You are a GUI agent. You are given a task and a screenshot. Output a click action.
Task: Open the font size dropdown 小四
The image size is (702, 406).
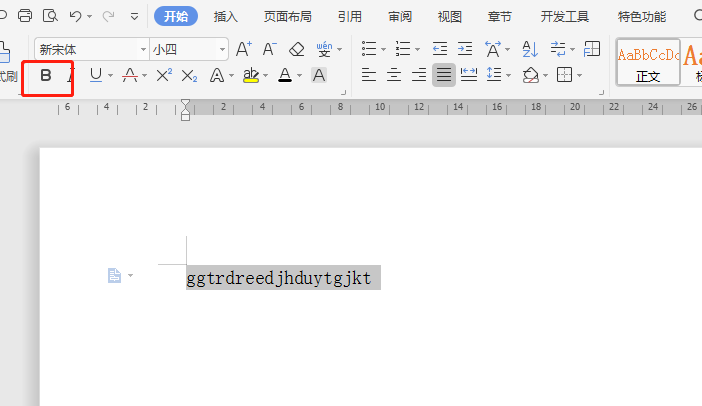tap(222, 49)
